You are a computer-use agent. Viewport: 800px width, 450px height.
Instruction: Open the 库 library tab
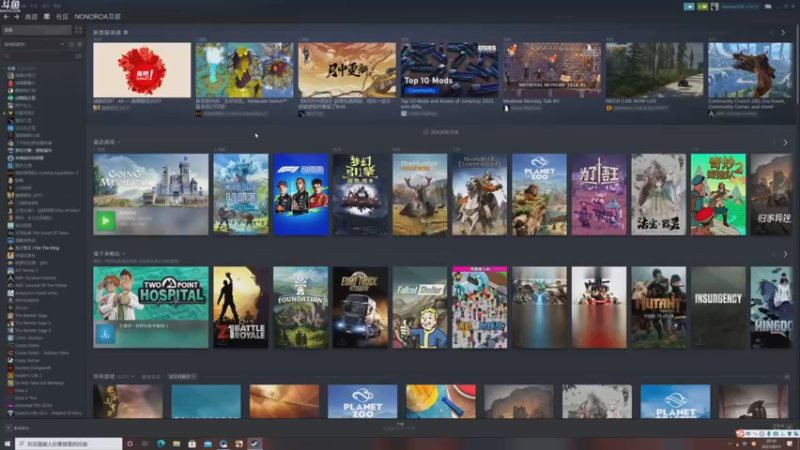pyautogui.click(x=47, y=17)
